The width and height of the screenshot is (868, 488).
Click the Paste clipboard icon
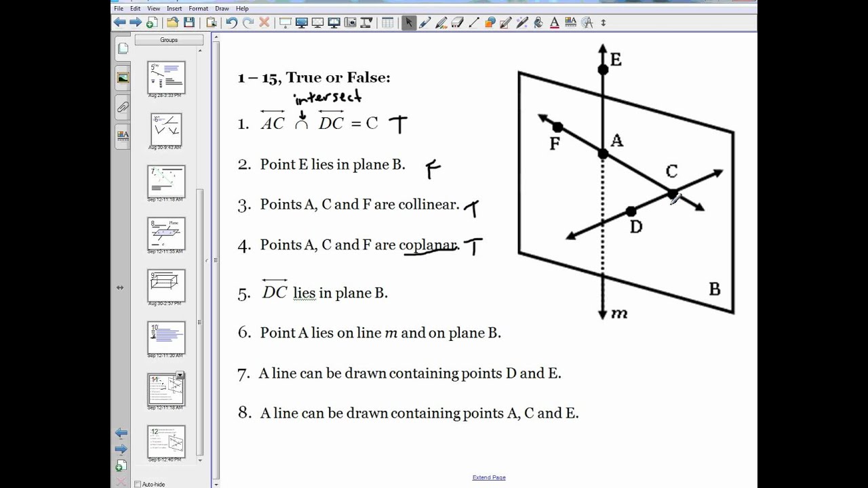212,22
